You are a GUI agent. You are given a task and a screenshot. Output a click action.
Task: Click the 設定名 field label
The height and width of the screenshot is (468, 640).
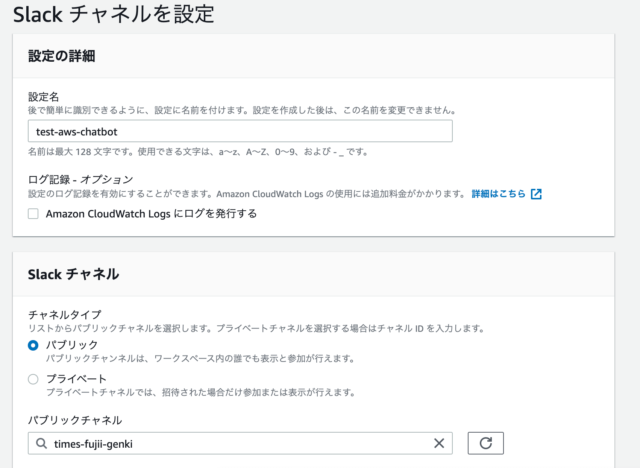coord(46,96)
